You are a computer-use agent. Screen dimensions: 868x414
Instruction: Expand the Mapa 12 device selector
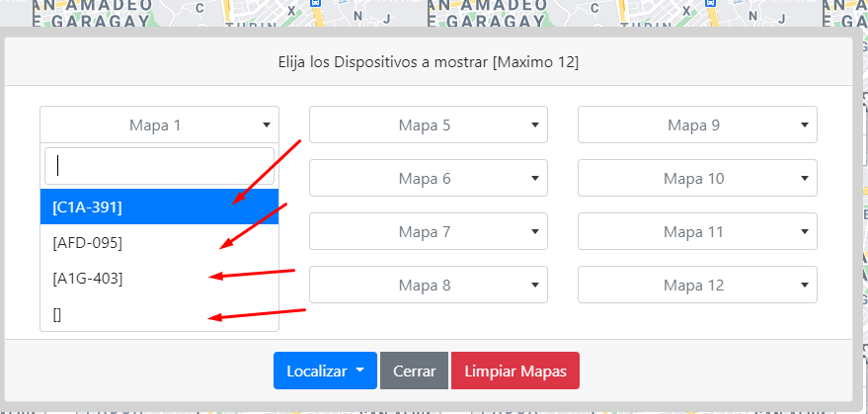(696, 286)
